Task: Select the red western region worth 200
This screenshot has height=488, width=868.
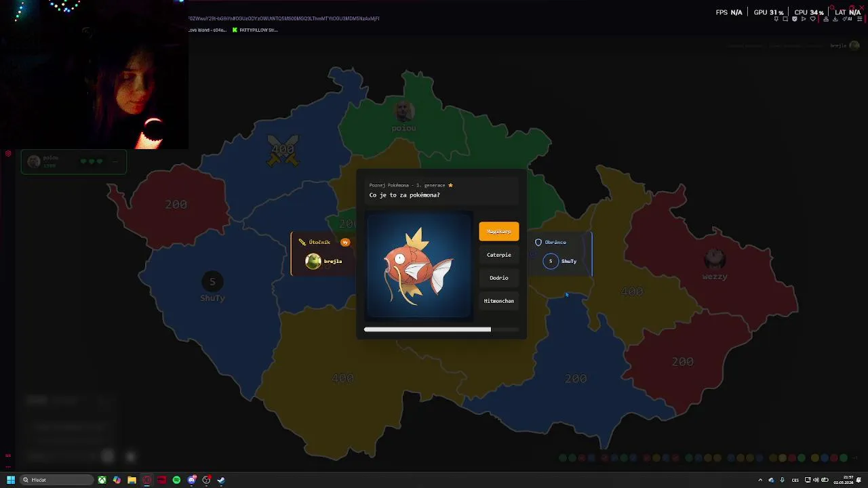Action: click(176, 205)
